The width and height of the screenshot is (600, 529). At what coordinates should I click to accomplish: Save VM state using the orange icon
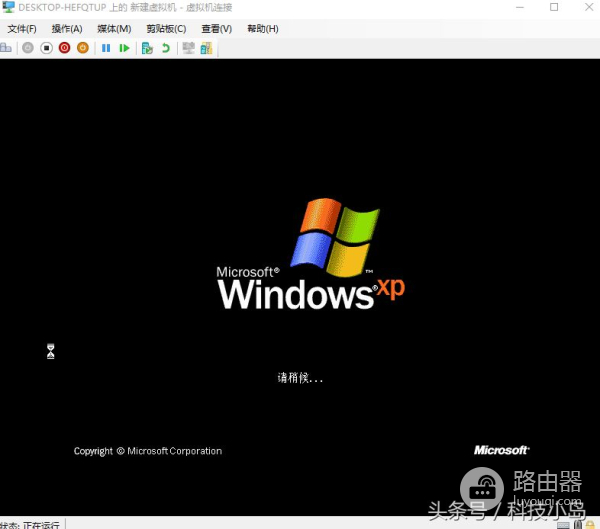click(x=83, y=48)
